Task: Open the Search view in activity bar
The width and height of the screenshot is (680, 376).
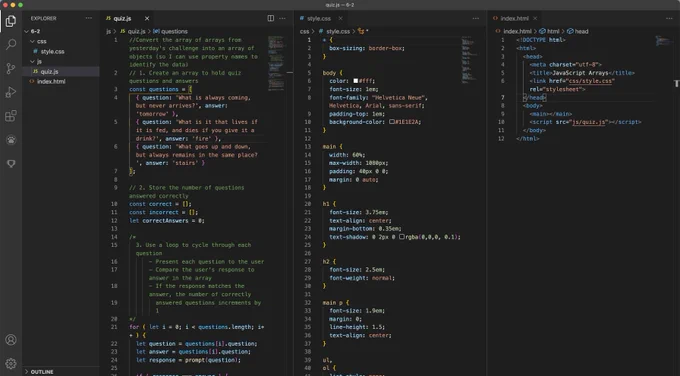Action: tap(11, 44)
